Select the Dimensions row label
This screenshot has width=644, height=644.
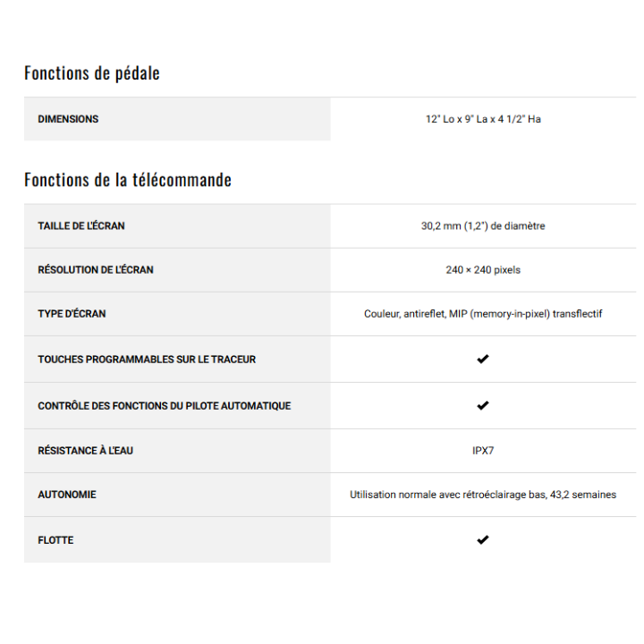pos(68,119)
